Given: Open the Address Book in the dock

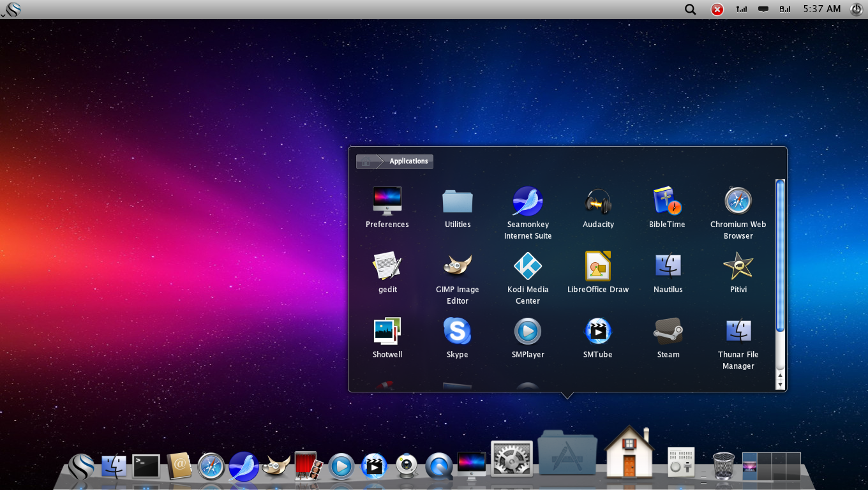Looking at the screenshot, I should click(179, 466).
